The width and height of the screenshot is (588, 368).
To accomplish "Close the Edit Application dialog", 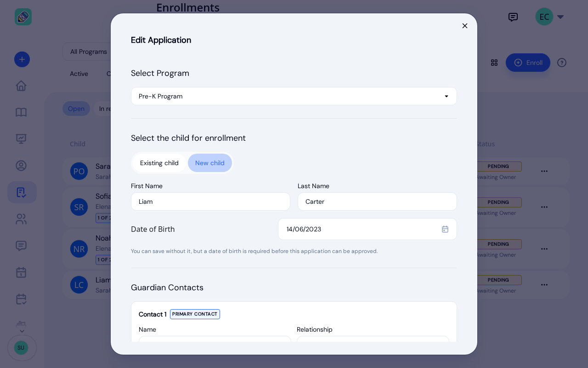I will [465, 26].
